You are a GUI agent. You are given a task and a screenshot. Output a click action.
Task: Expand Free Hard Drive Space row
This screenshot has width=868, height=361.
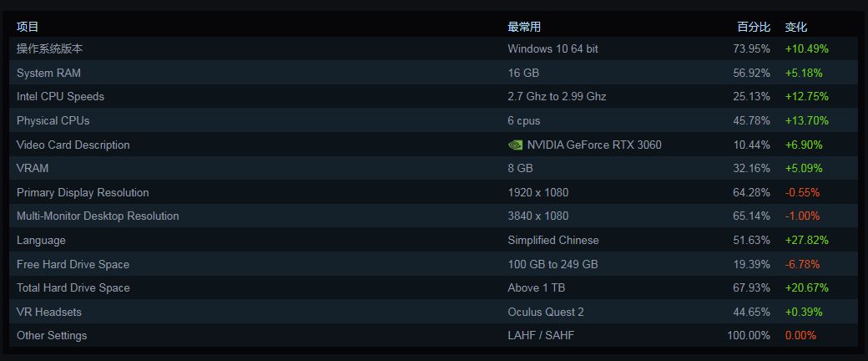pyautogui.click(x=433, y=264)
